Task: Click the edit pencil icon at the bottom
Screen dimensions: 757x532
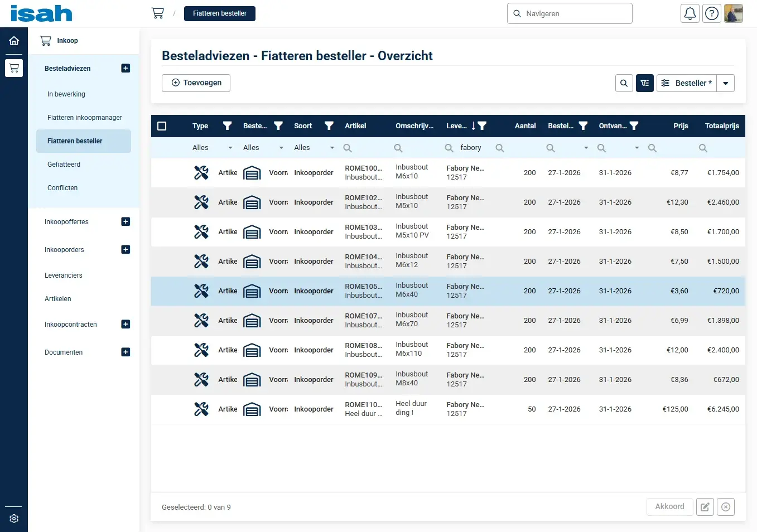Action: tap(705, 507)
